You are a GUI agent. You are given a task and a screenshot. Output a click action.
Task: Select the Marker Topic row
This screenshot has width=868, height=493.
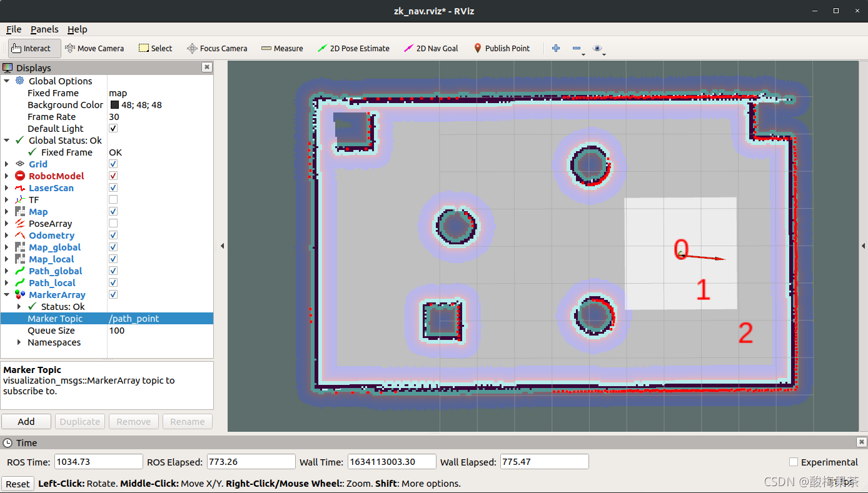coord(107,318)
